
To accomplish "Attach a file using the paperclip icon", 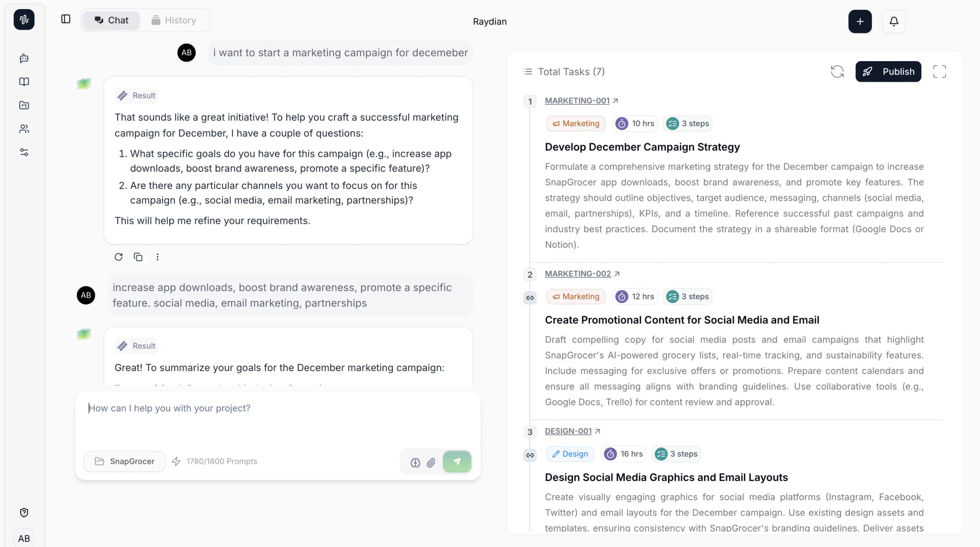I will click(x=431, y=462).
